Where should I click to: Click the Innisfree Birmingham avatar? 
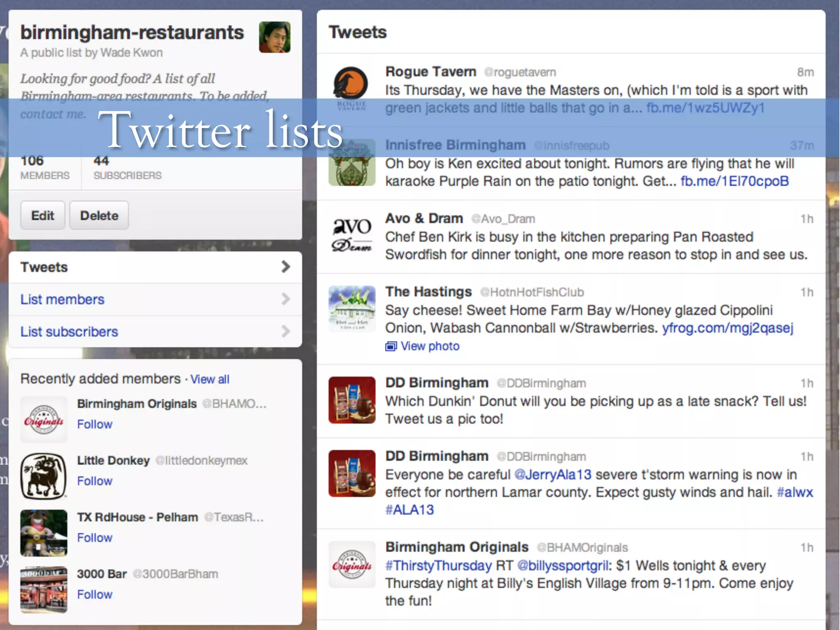point(352,162)
